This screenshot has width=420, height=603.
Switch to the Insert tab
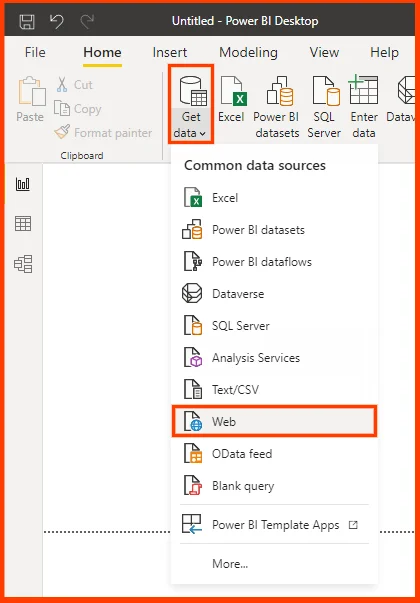170,52
